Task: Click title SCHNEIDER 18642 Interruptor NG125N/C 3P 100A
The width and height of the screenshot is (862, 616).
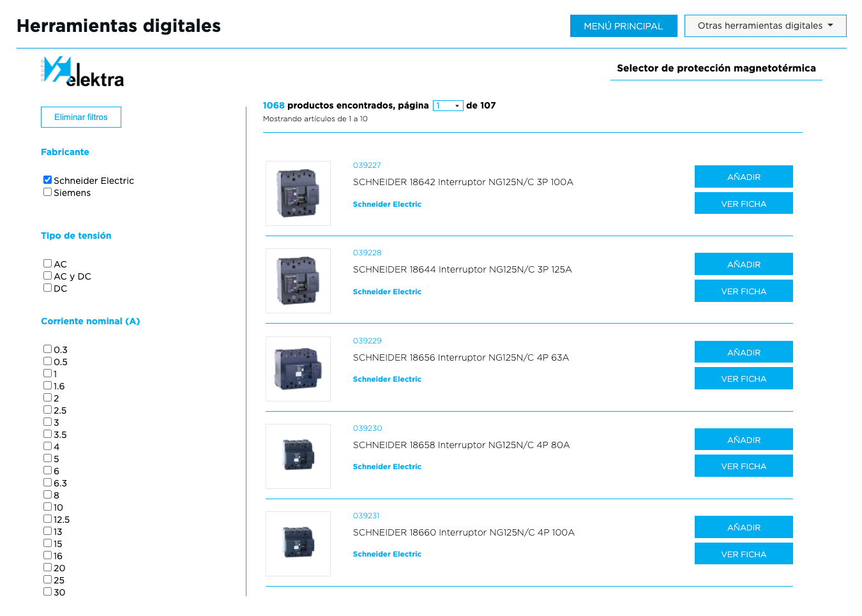Action: [x=463, y=182]
